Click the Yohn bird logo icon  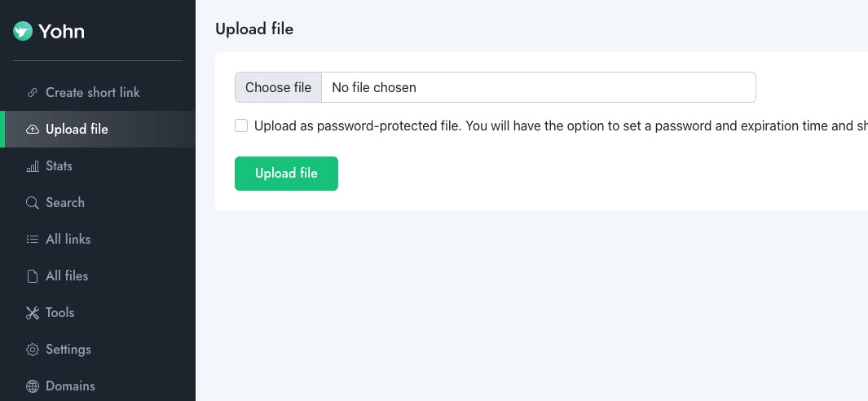click(x=23, y=32)
